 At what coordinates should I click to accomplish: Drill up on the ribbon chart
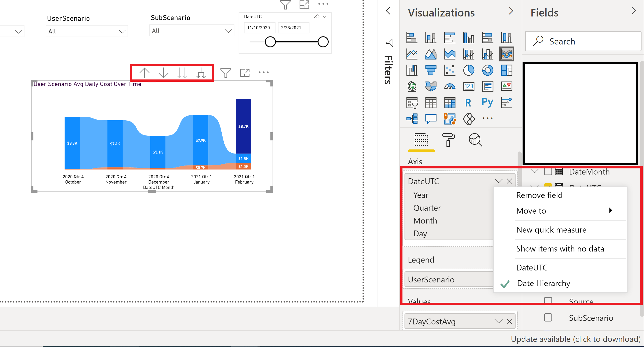[x=144, y=73]
